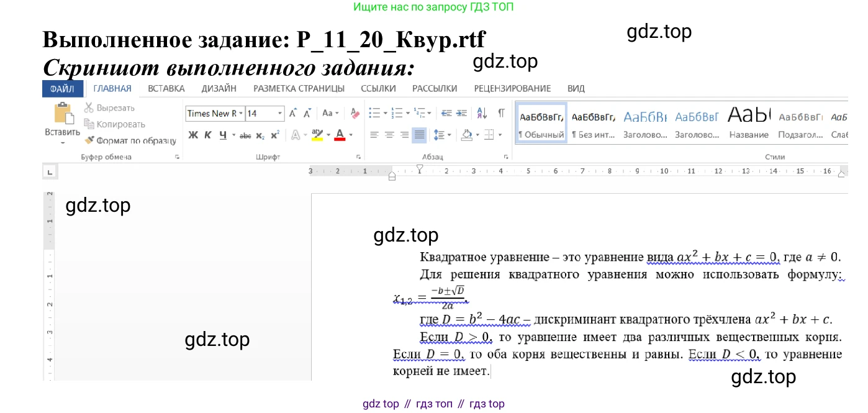Apply the Без интервала style

(593, 123)
